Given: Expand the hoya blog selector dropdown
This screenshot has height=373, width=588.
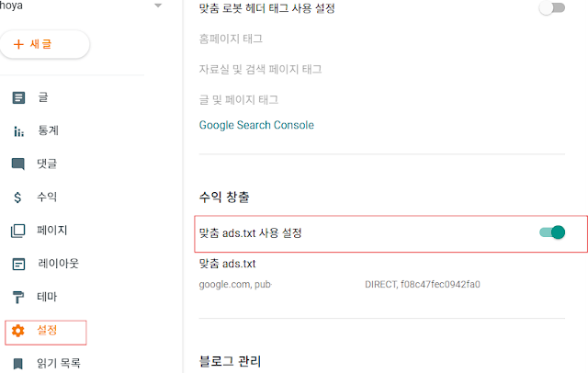Looking at the screenshot, I should click(157, 6).
